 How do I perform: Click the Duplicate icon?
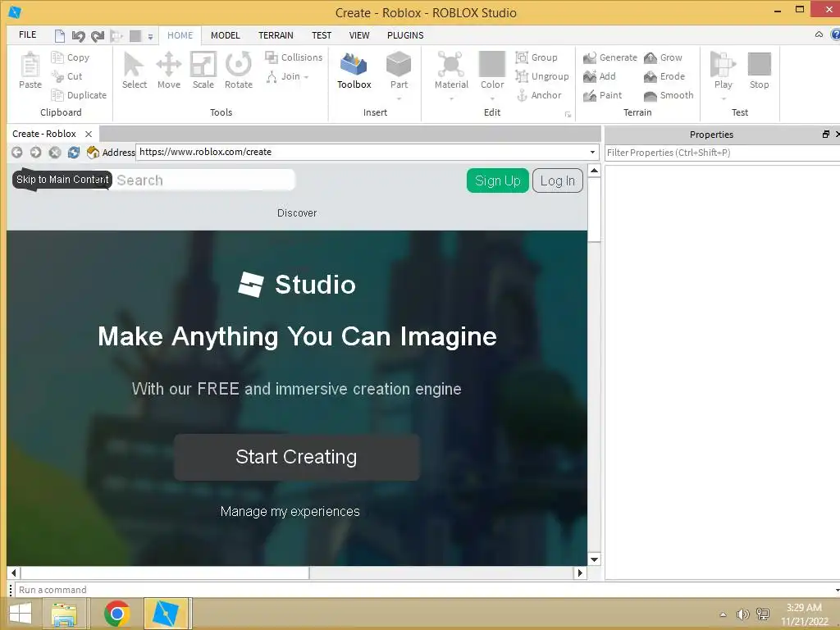[57, 95]
